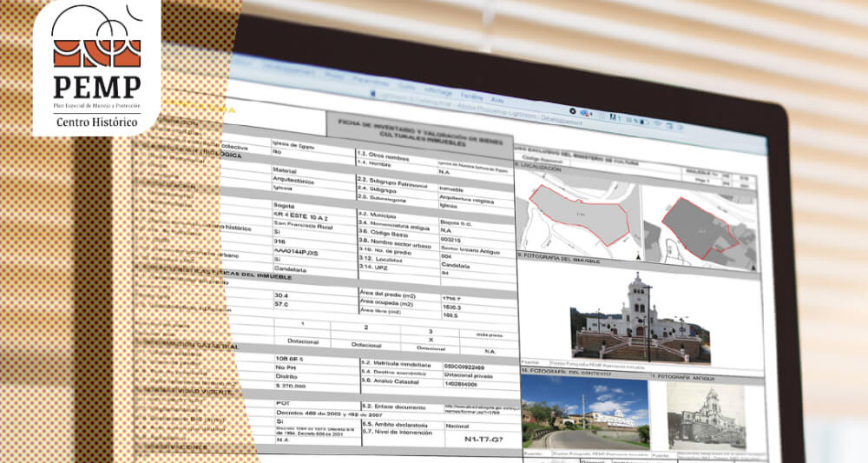Open the Fenêtre menu in the menu bar
This screenshot has width=868, height=463.
(471, 96)
